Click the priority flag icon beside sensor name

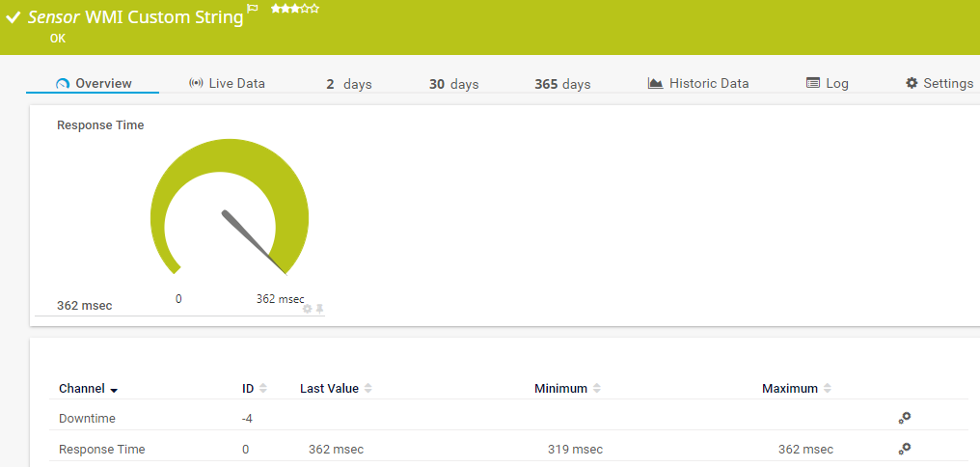point(253,9)
